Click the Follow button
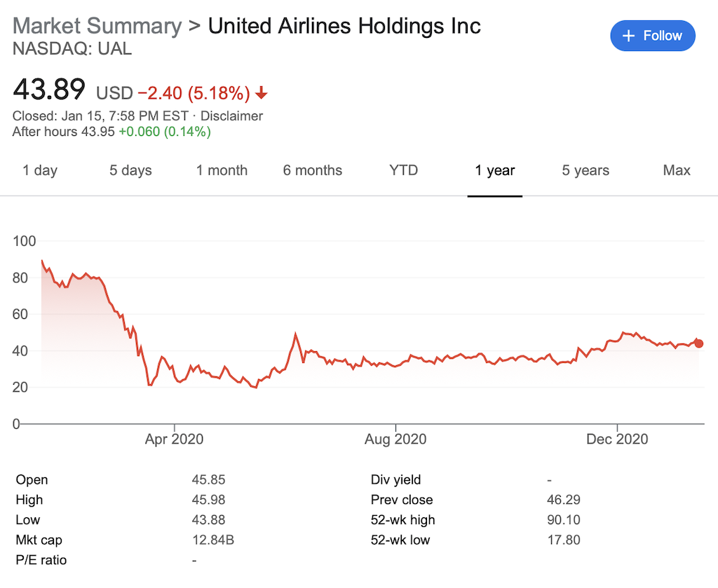The width and height of the screenshot is (718, 588). coord(652,36)
